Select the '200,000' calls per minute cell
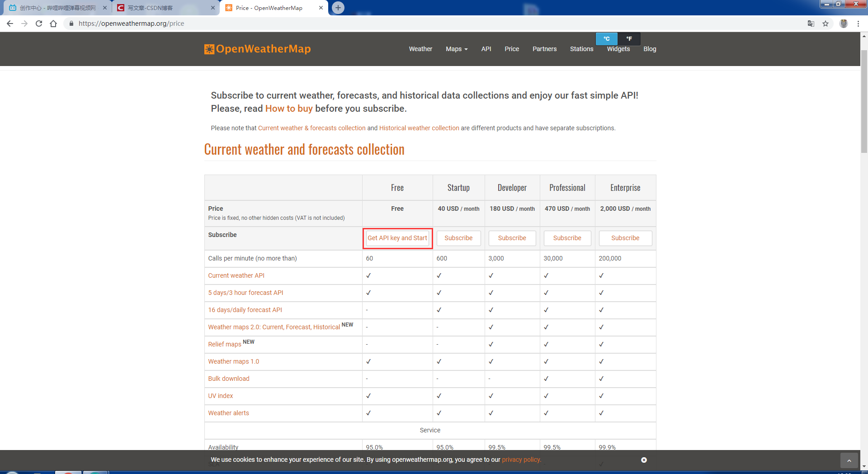This screenshot has width=868, height=474. click(x=625, y=258)
